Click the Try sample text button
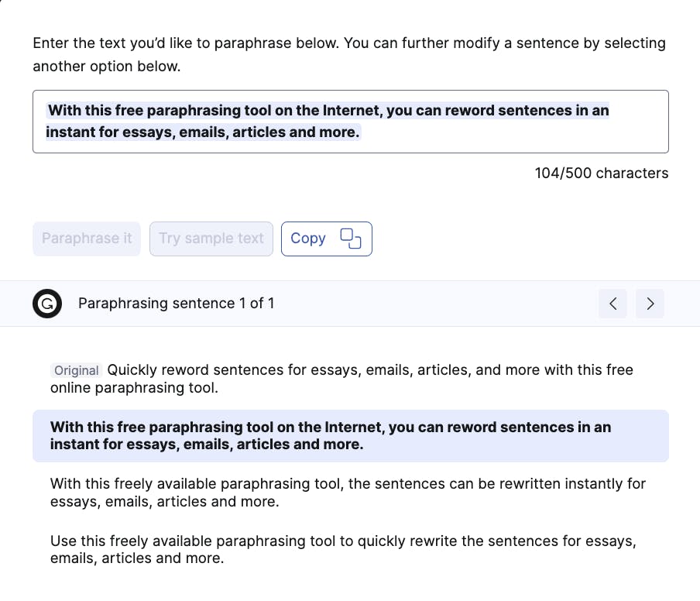Screen dimensions: 700x601 point(211,239)
